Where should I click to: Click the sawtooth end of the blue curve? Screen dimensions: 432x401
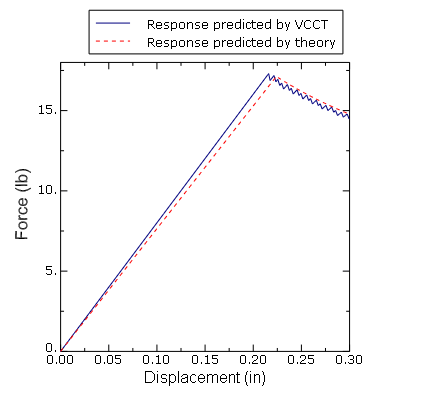tap(348, 117)
